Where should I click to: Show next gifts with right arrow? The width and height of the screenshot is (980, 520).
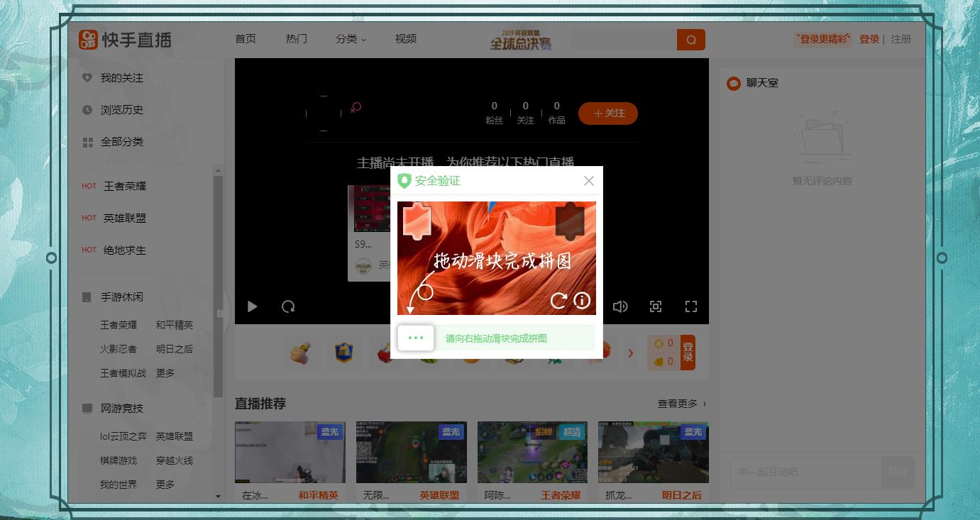[630, 353]
